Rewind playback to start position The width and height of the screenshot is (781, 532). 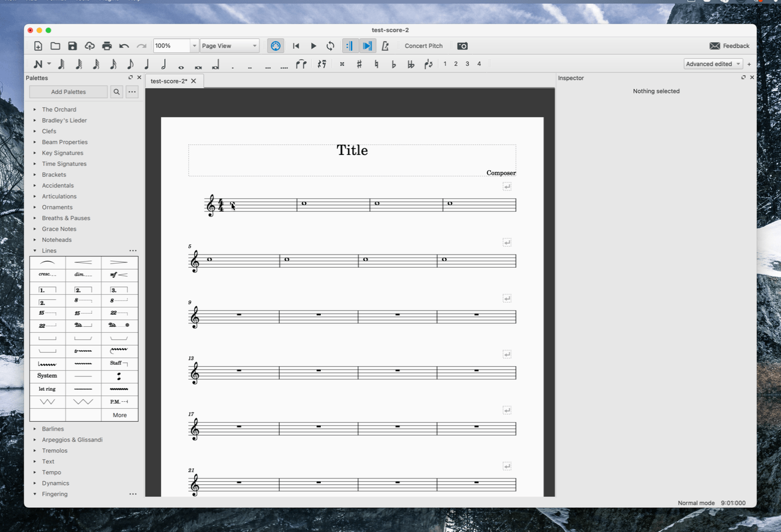[x=296, y=46]
